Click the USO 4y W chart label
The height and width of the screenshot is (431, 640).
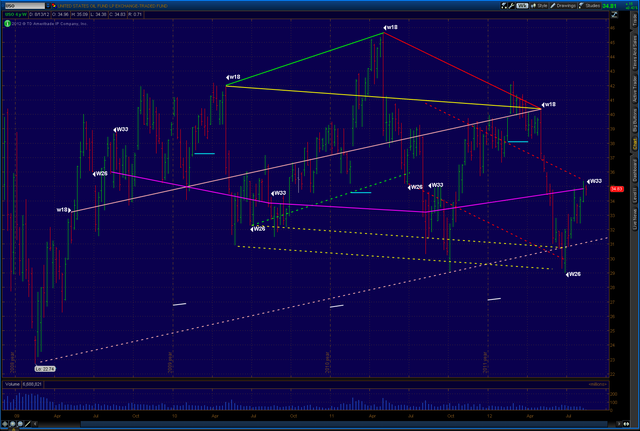(x=16, y=14)
